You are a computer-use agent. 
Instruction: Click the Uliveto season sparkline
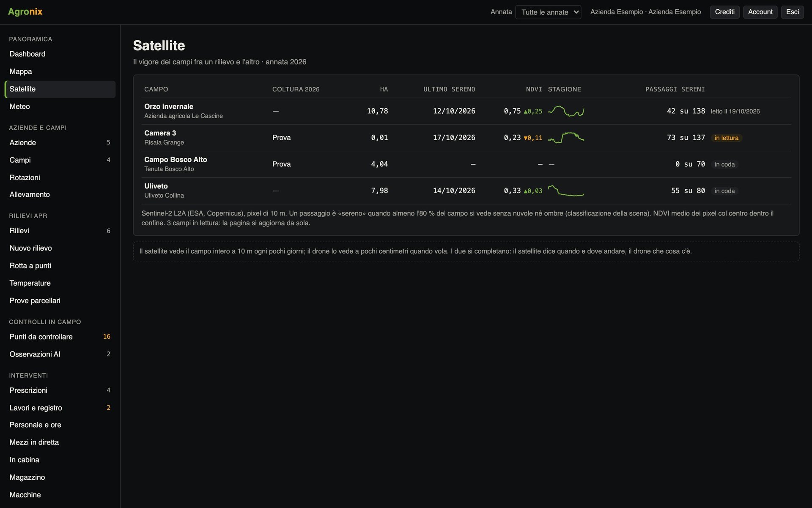[x=566, y=191]
